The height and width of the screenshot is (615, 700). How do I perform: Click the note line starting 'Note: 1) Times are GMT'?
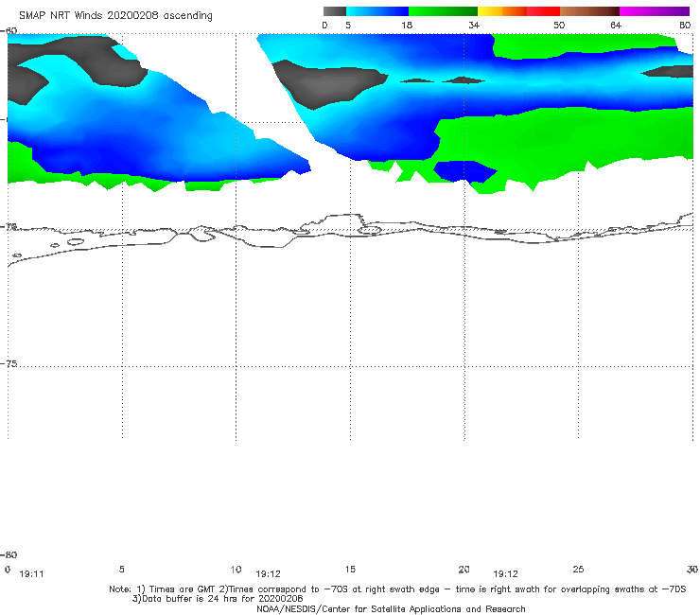click(397, 589)
